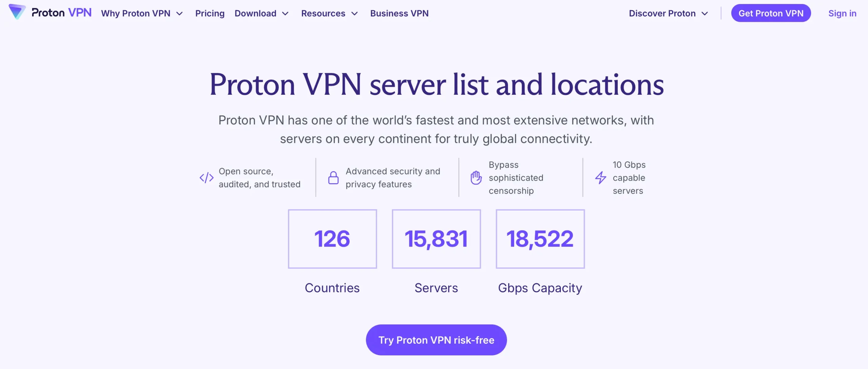This screenshot has height=369, width=868.
Task: Open the Business VPN page
Action: coord(399,13)
